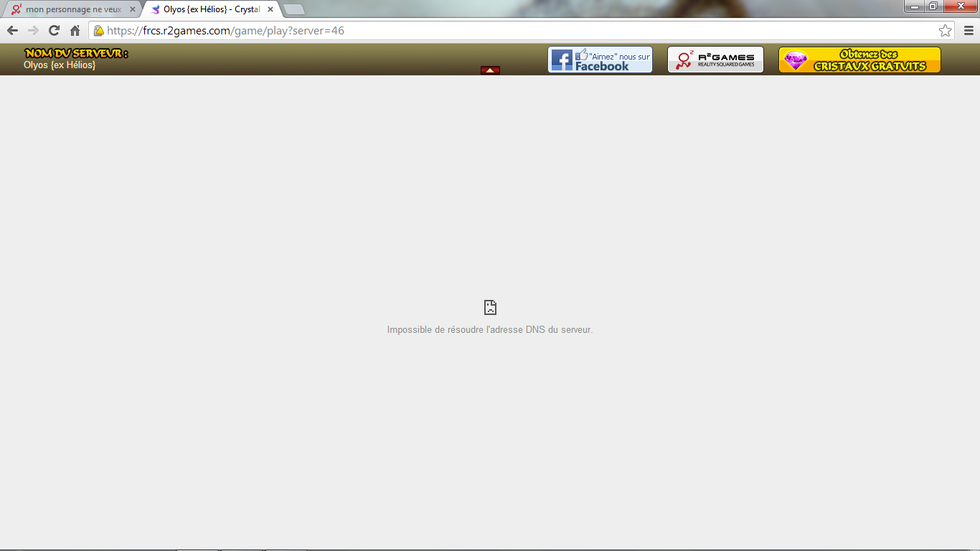The image size is (980, 551).
Task: Click the greyed Forward arrow
Action: 33,31
